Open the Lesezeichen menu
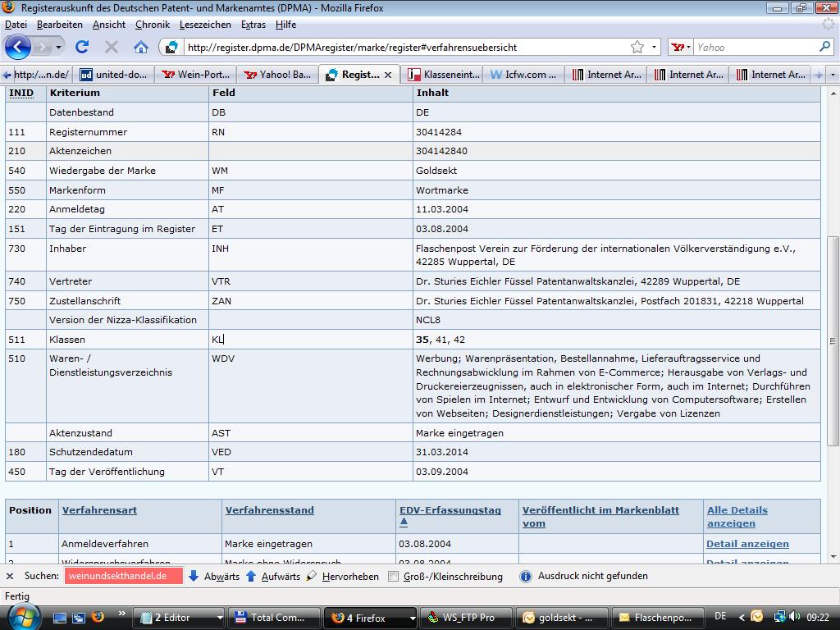 point(205,25)
